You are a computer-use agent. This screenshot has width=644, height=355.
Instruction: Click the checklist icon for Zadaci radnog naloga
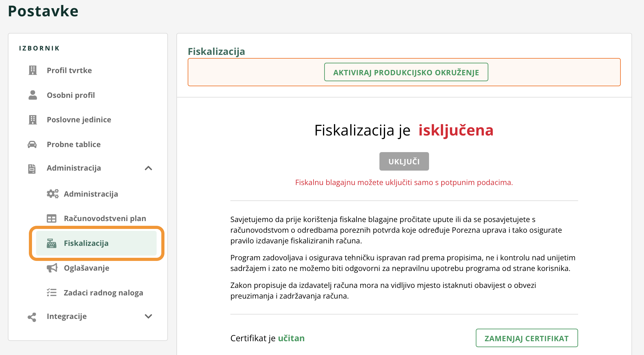click(52, 293)
